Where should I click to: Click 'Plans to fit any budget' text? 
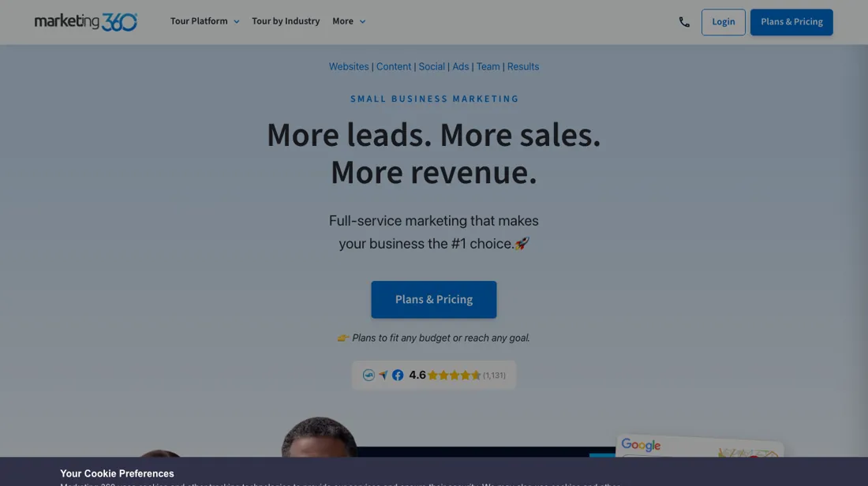tap(440, 338)
